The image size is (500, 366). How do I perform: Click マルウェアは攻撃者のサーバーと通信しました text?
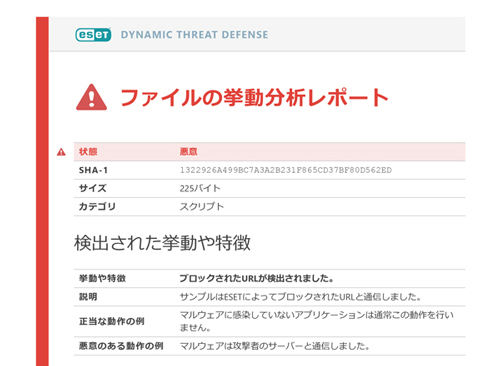click(275, 346)
